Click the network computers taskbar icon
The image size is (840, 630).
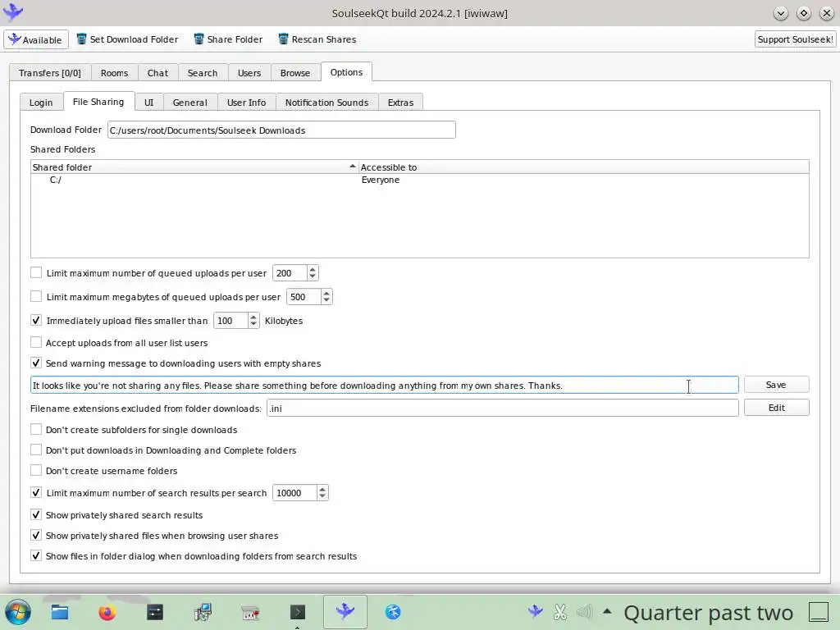(203, 612)
